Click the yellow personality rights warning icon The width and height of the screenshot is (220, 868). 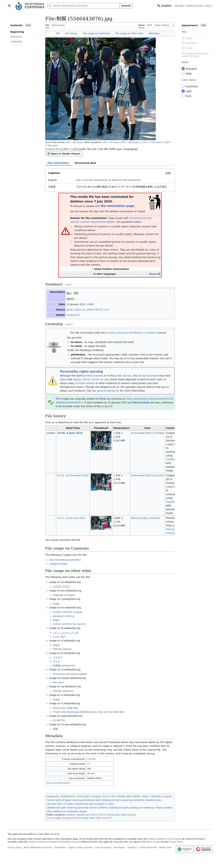[x=52, y=381]
